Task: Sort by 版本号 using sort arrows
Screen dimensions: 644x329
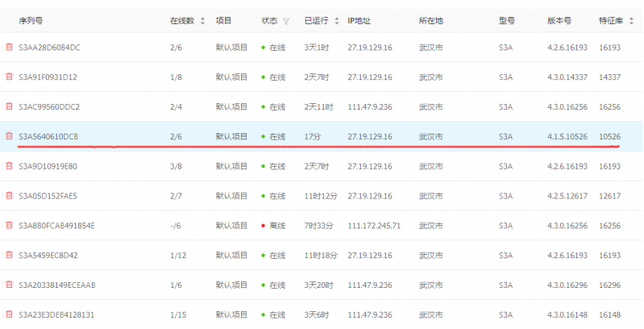Action: coord(584,21)
